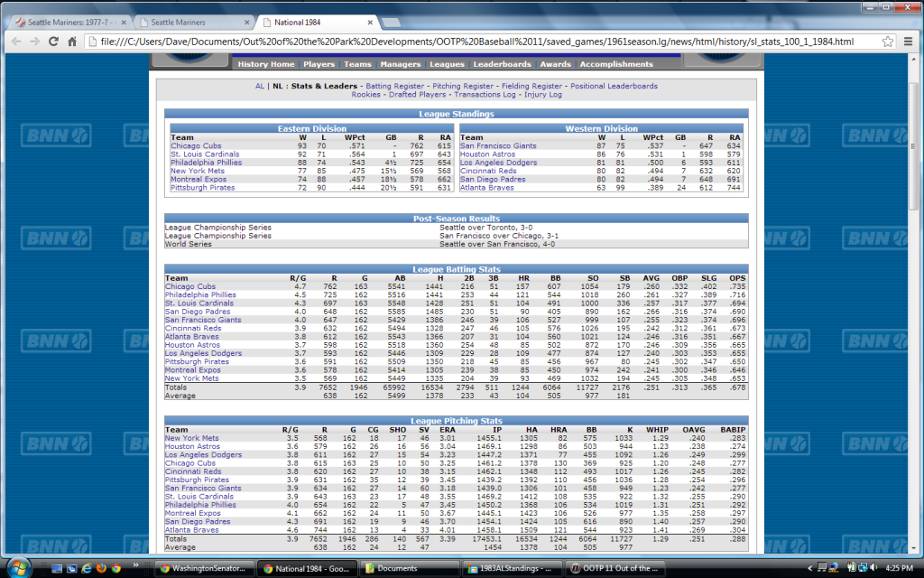Click the 'World Series' row label
Image resolution: width=924 pixels, height=578 pixels.
pos(188,244)
